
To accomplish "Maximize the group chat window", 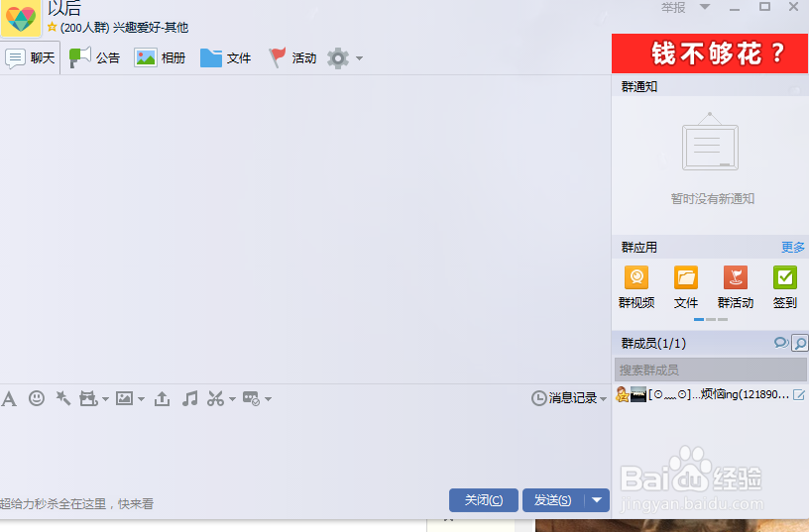I will coord(764,7).
